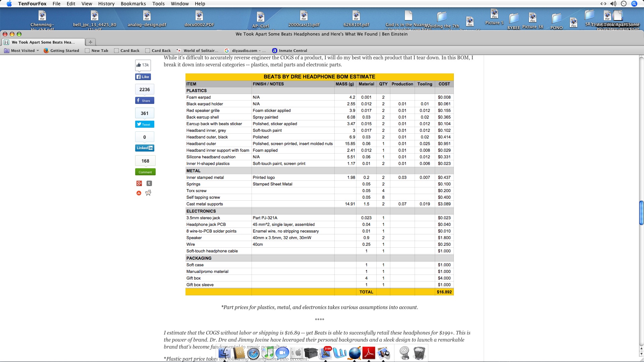Screen dimensions: 644x362
Task: Open Adobe Acrobat in the Dock
Action: (369, 353)
